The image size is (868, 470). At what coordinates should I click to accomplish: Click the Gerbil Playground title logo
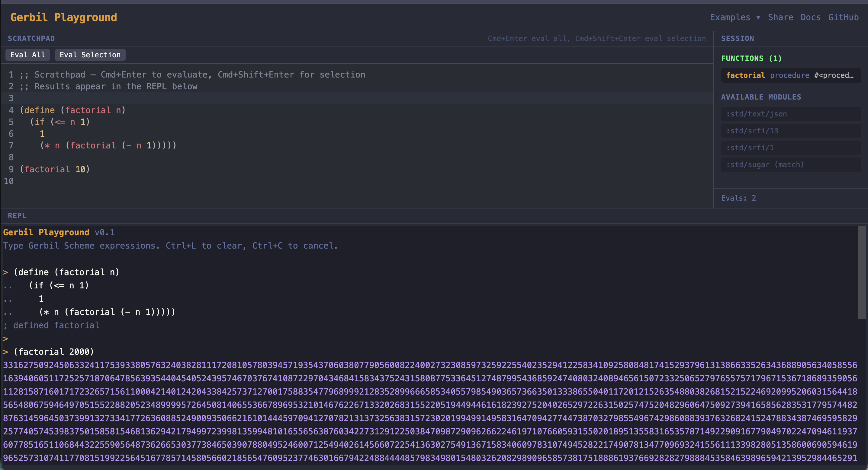pyautogui.click(x=64, y=17)
